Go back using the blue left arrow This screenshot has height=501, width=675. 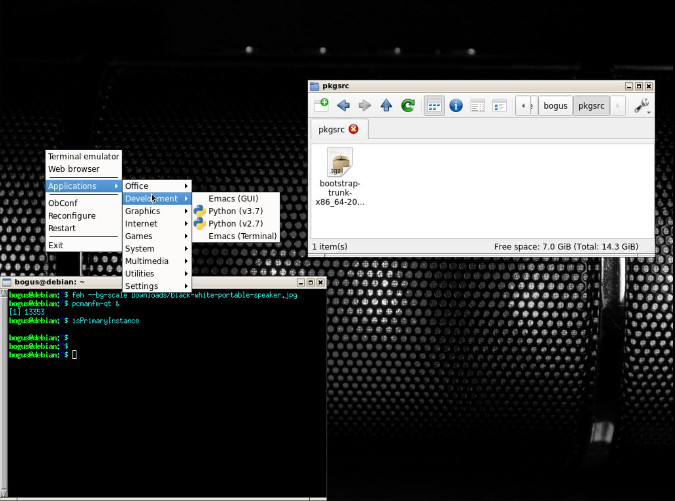click(x=343, y=105)
